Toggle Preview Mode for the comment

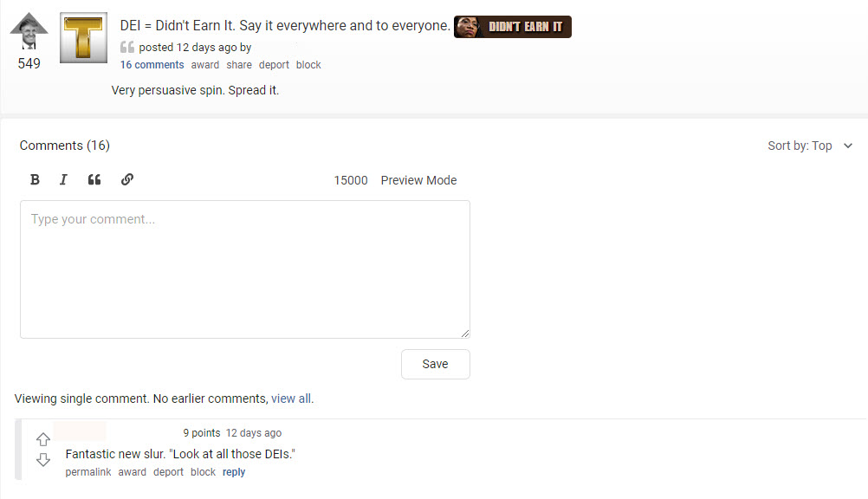tap(418, 180)
